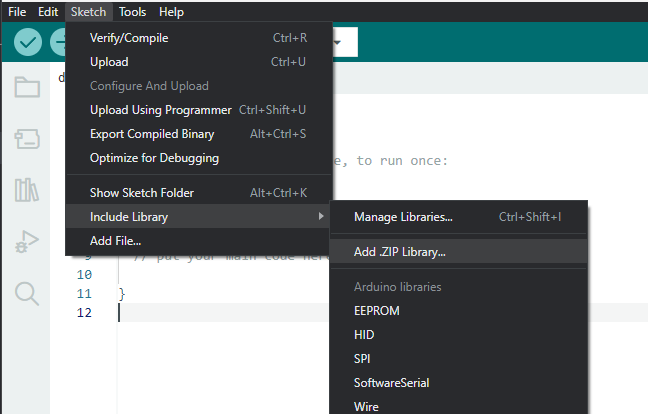
Task: Expand the Include Library submenu arrow
Action: tap(321, 217)
